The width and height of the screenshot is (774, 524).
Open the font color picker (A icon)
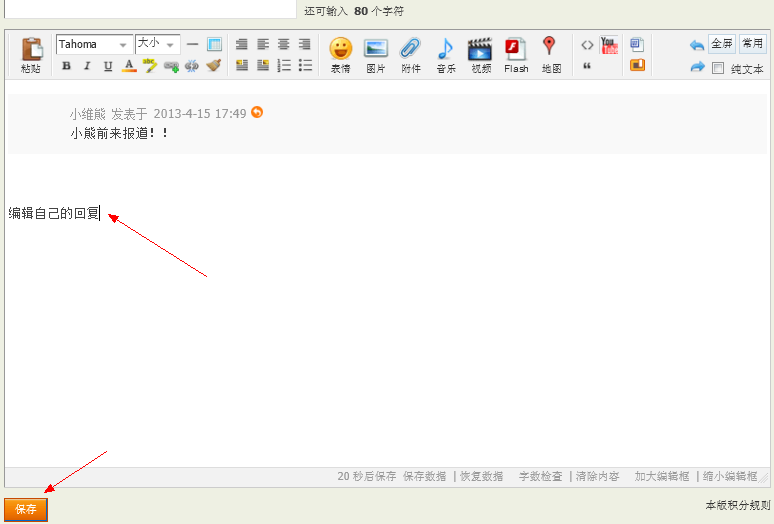coord(128,66)
